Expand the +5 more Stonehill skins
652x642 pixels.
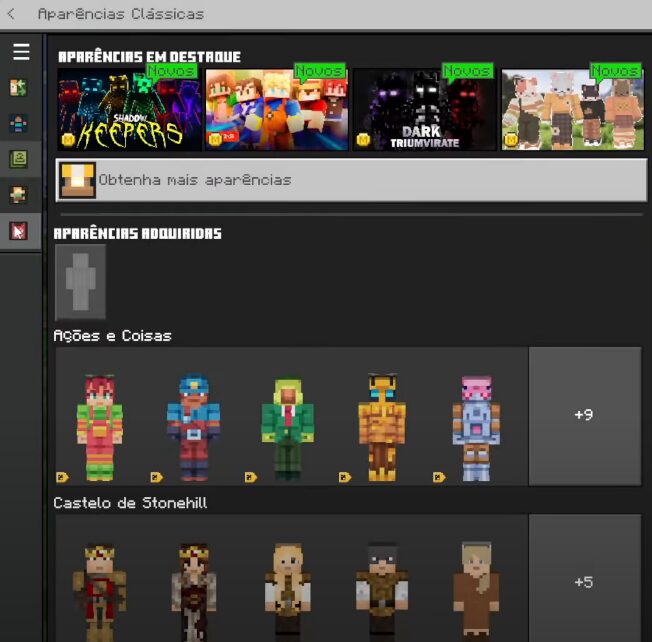tap(585, 580)
